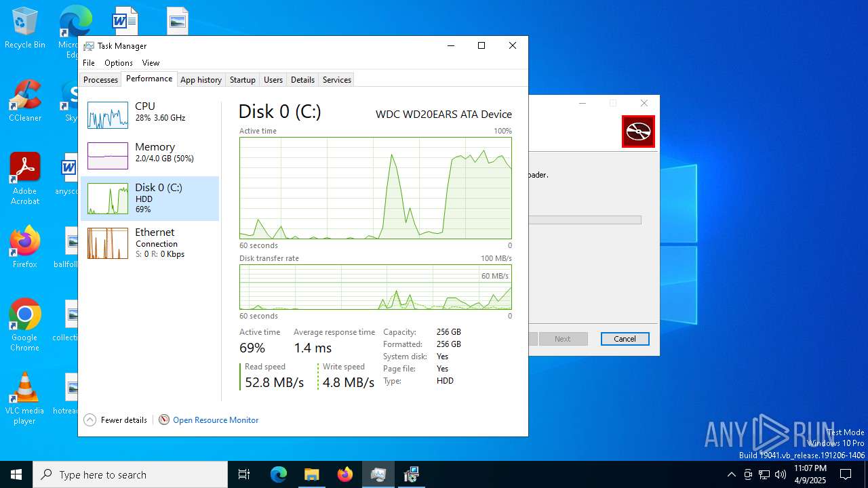Launch Firefox from the taskbar

click(345, 474)
